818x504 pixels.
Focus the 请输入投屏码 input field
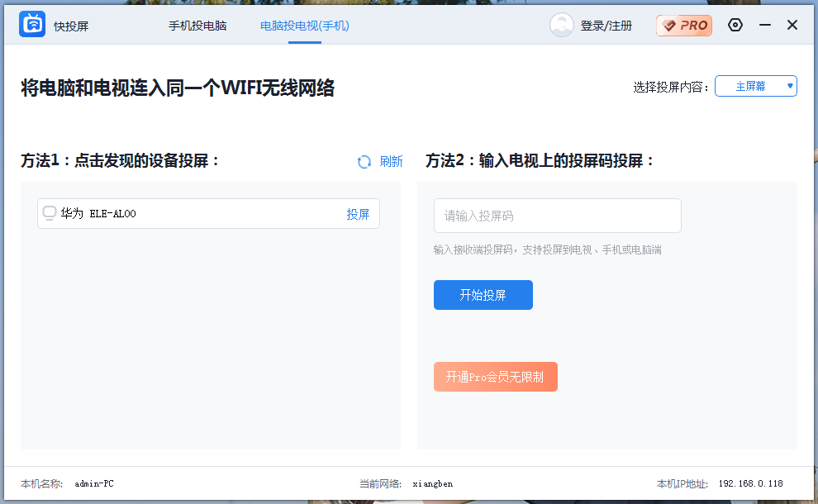tap(557, 216)
